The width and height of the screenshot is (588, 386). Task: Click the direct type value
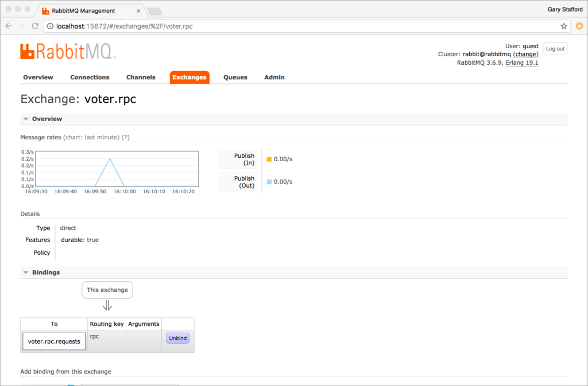pyautogui.click(x=68, y=228)
